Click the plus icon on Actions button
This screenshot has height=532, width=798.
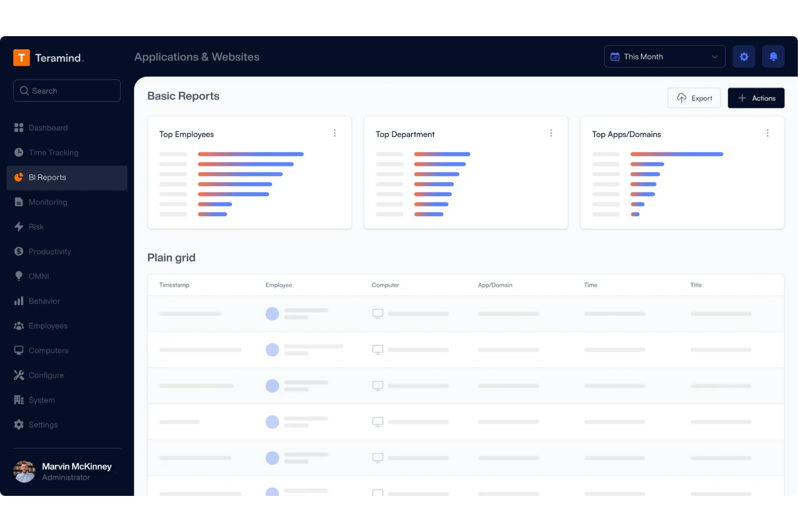click(742, 98)
